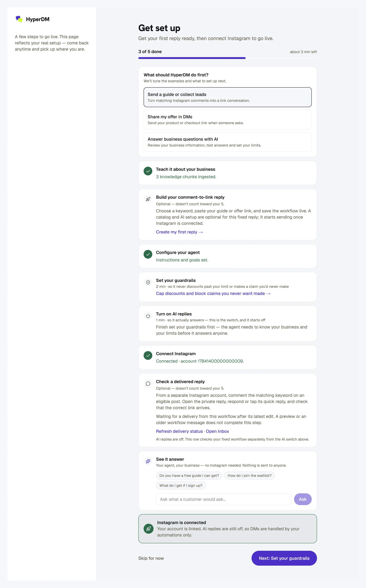The image size is (366, 588).
Task: Choose the 'What do I get if I sign up?' chip
Action: [181, 486]
